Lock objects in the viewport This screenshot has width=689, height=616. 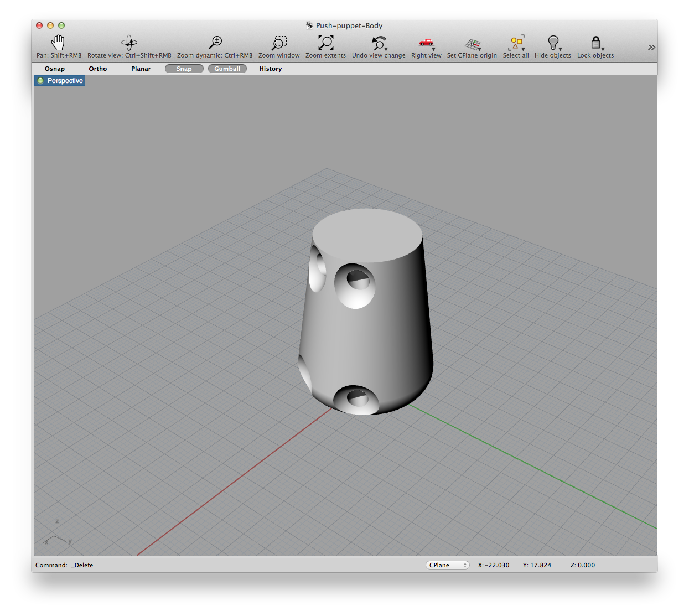(595, 43)
